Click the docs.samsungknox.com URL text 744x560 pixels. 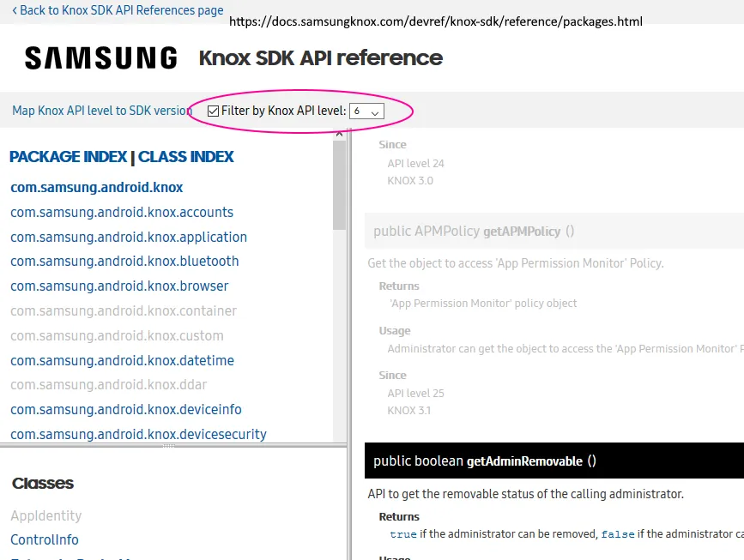(436, 21)
